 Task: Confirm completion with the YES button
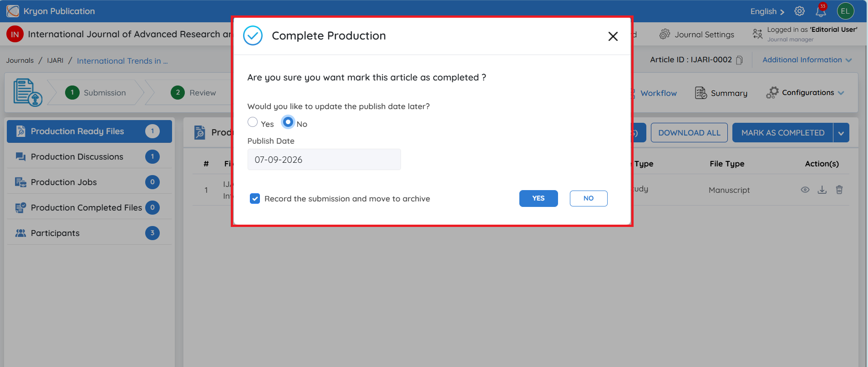click(538, 198)
